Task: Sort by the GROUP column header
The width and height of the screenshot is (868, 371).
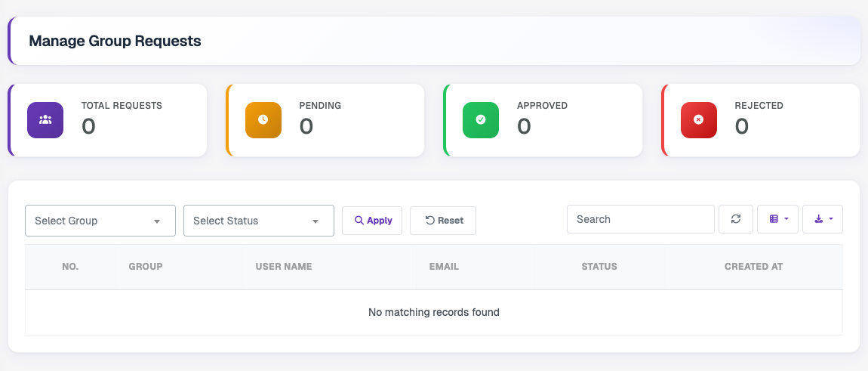Action: (179, 267)
